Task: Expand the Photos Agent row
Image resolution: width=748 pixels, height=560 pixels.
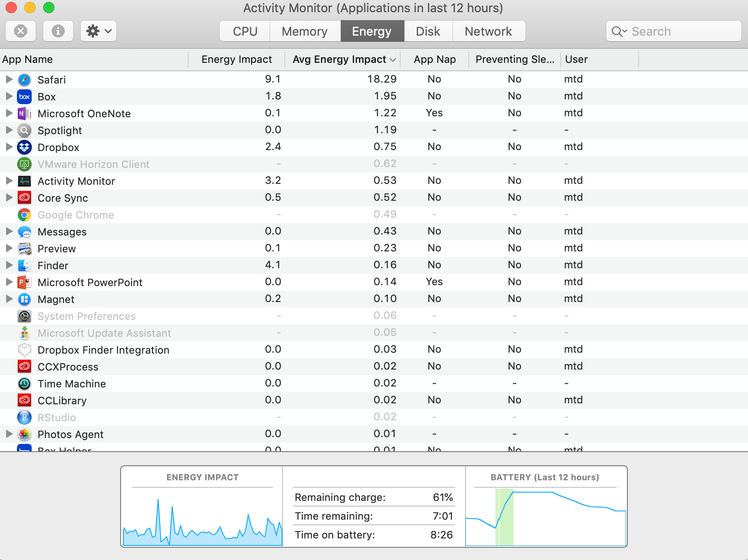Action: click(x=9, y=434)
